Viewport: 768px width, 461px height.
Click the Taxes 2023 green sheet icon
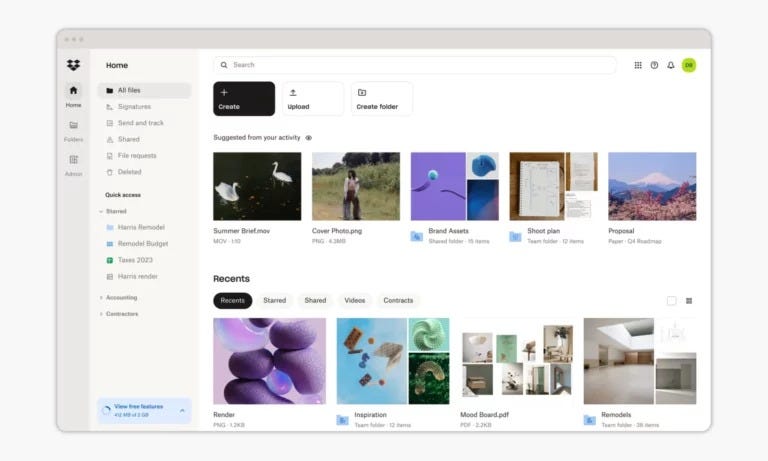click(x=110, y=260)
